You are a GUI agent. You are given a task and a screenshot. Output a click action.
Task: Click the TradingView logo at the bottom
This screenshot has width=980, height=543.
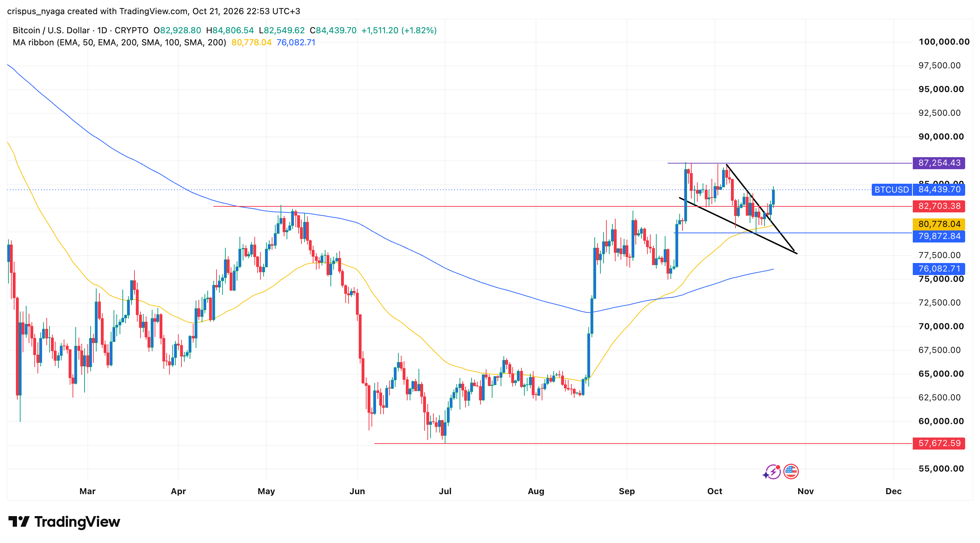pyautogui.click(x=64, y=522)
